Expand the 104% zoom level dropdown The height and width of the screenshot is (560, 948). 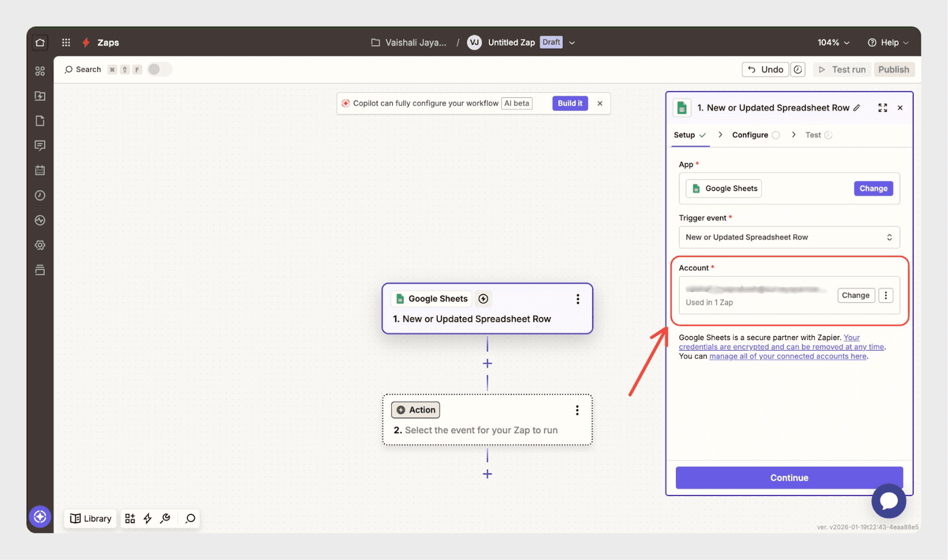click(833, 43)
